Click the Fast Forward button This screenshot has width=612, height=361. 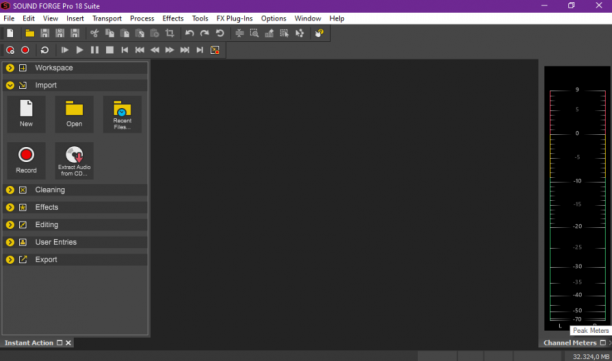[169, 50]
